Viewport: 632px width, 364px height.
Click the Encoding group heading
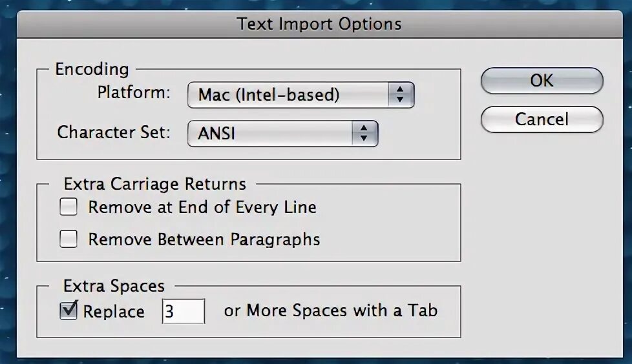pos(92,69)
